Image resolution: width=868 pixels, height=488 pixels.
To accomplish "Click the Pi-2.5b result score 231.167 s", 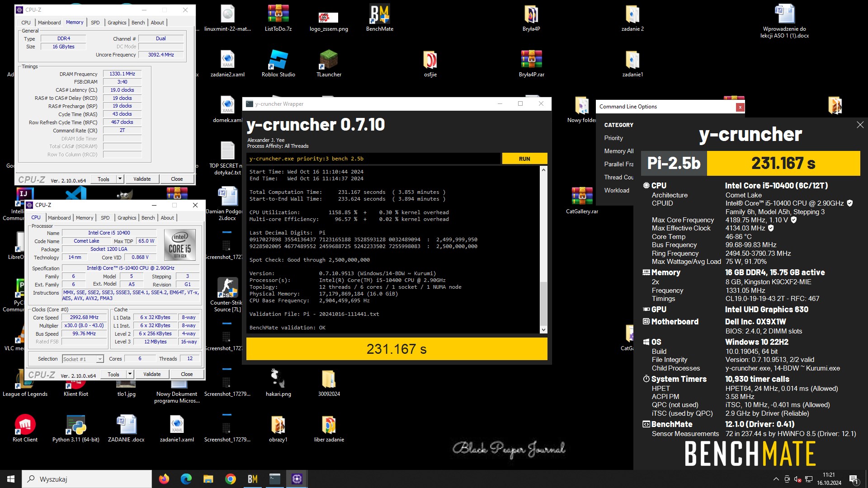I will [783, 163].
